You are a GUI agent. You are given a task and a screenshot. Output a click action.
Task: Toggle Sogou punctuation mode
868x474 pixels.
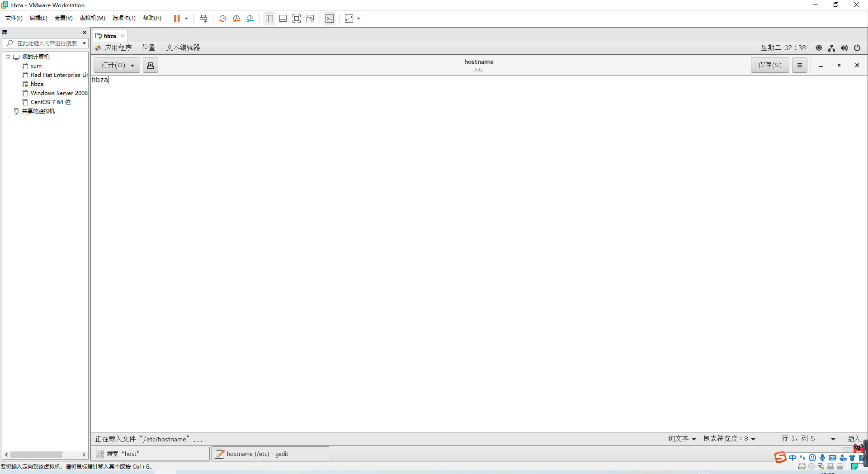(802, 458)
